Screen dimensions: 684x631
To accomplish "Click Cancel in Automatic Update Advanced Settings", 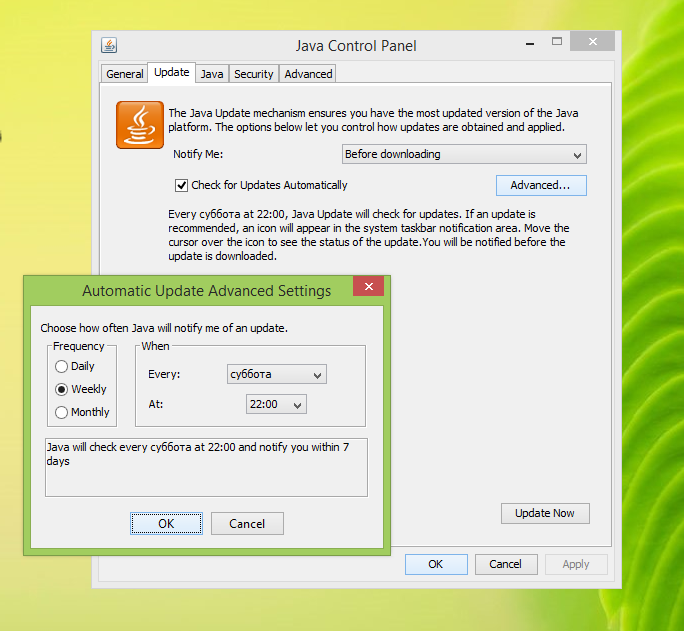I will 247,523.
